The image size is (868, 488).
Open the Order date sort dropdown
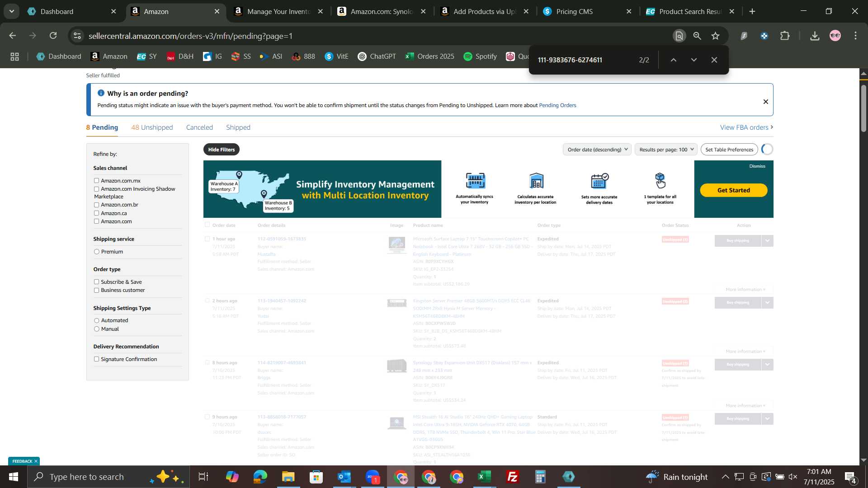597,150
